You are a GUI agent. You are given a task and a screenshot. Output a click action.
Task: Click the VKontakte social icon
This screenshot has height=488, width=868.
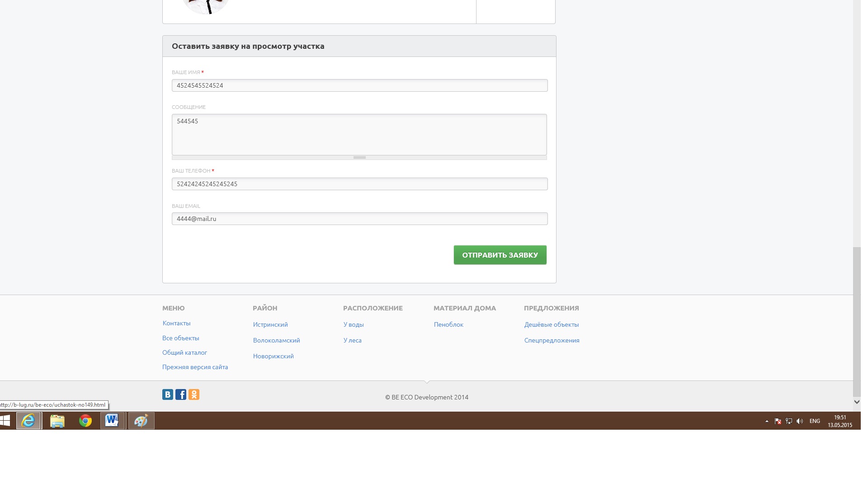click(167, 394)
